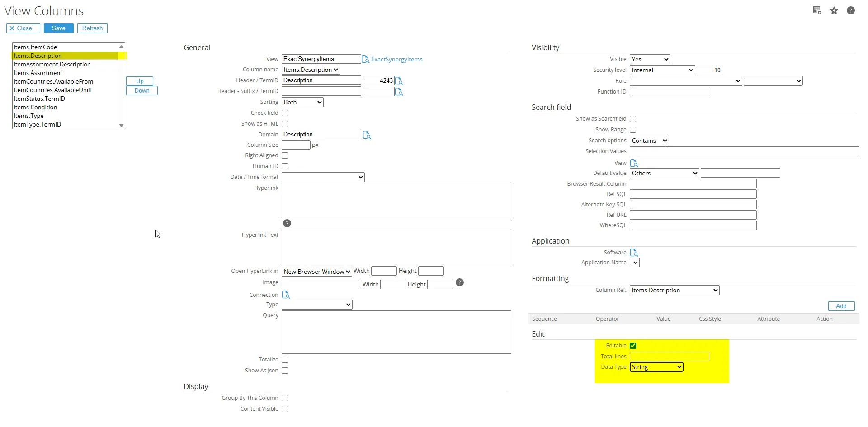868x427 pixels.
Task: Click the Image help question mark icon
Action: click(x=459, y=282)
